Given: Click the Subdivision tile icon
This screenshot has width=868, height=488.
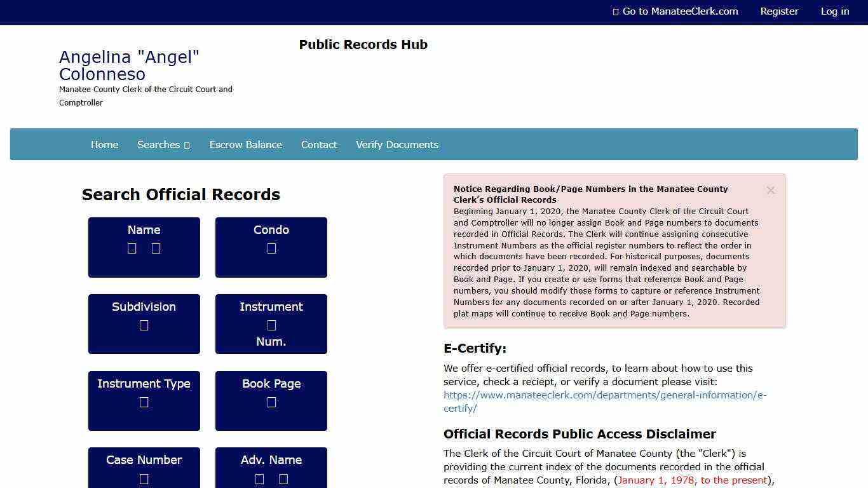Looking at the screenshot, I should [x=144, y=325].
